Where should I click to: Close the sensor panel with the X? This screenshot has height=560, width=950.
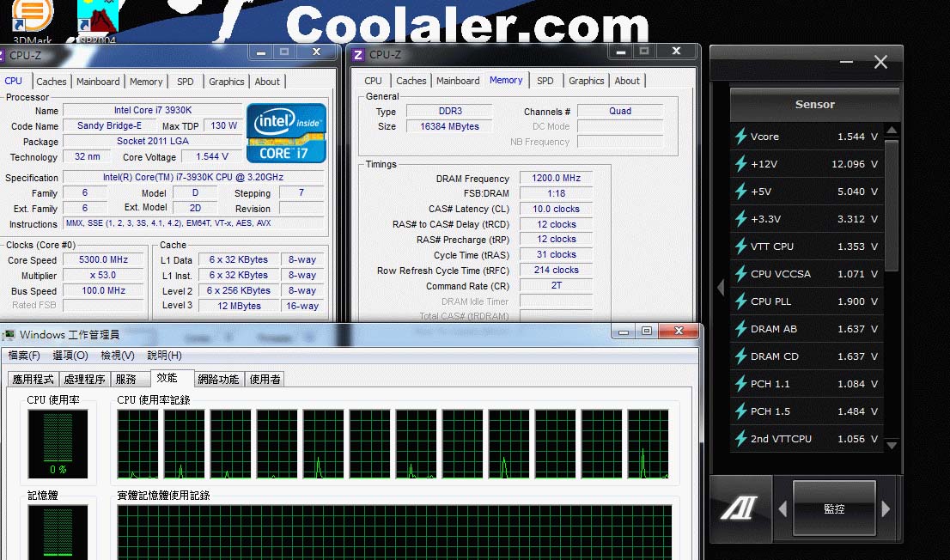click(881, 62)
